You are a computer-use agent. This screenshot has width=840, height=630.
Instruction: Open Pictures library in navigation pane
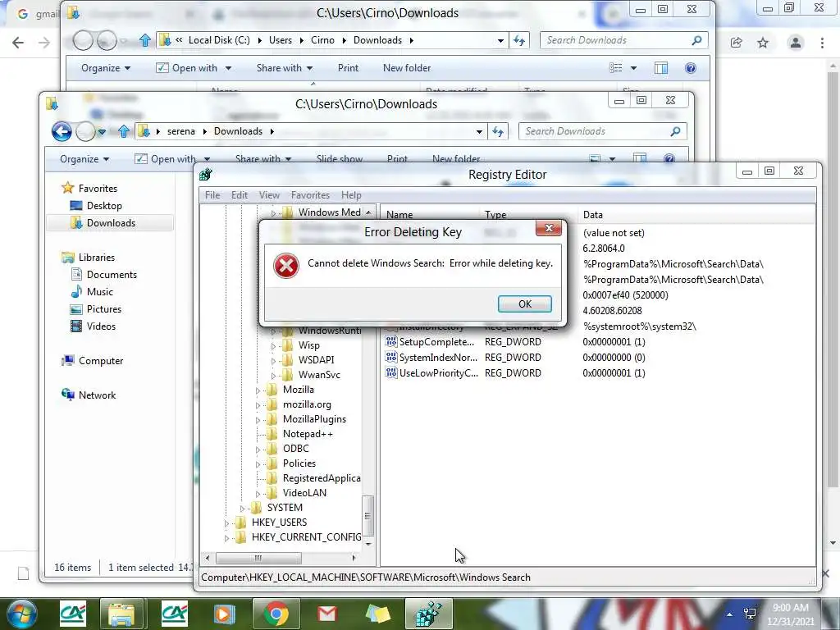[104, 309]
